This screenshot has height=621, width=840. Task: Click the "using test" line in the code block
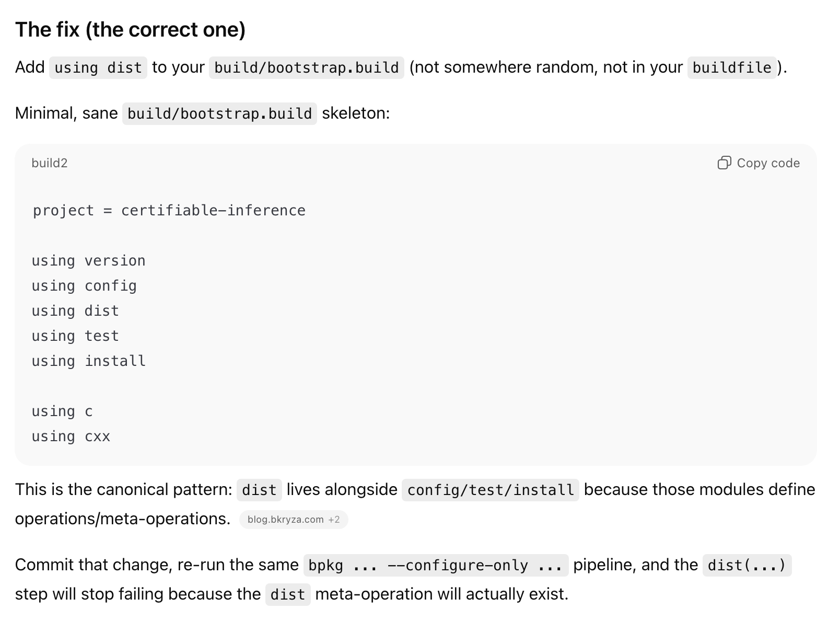[75, 336]
